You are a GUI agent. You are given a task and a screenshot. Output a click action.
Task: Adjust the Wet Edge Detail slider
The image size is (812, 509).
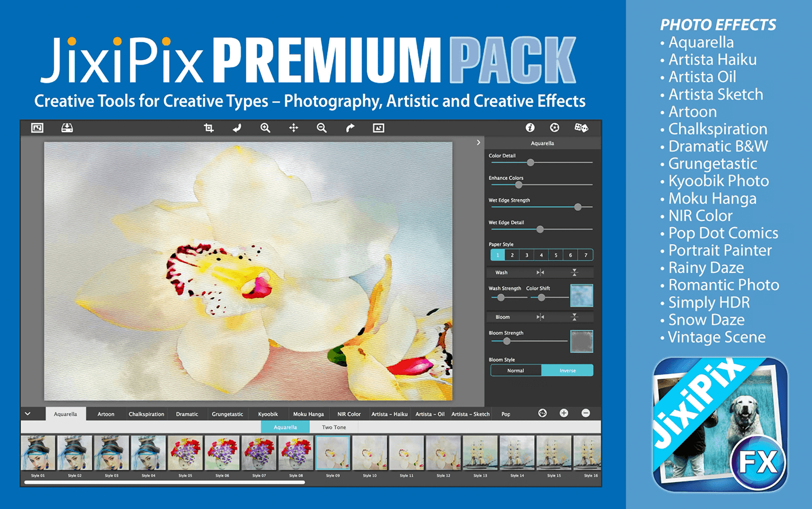point(542,229)
